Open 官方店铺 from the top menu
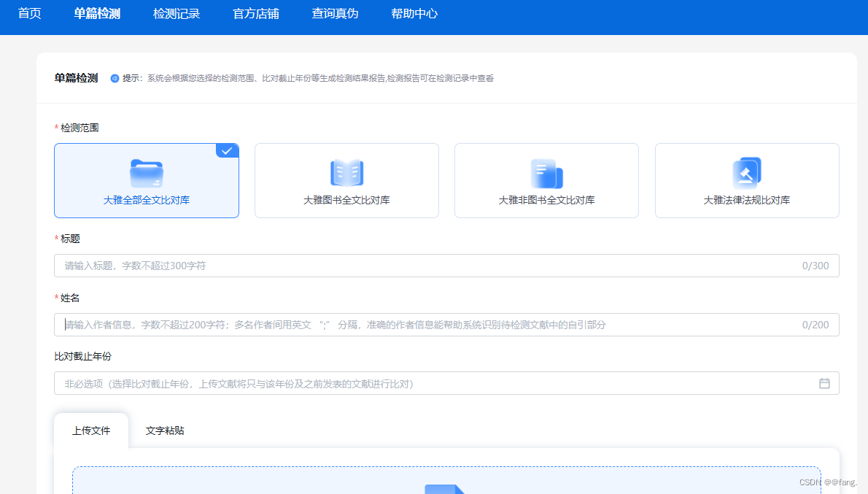 pyautogui.click(x=256, y=14)
